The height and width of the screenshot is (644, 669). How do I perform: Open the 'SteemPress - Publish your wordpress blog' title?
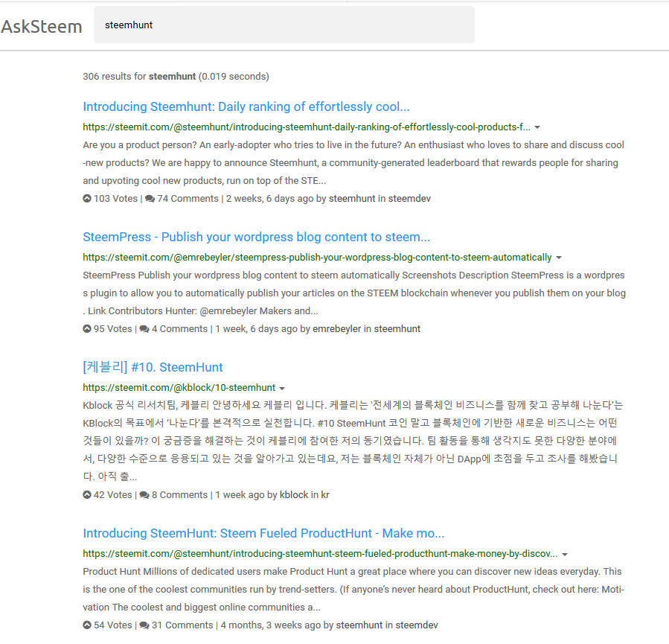click(x=257, y=237)
